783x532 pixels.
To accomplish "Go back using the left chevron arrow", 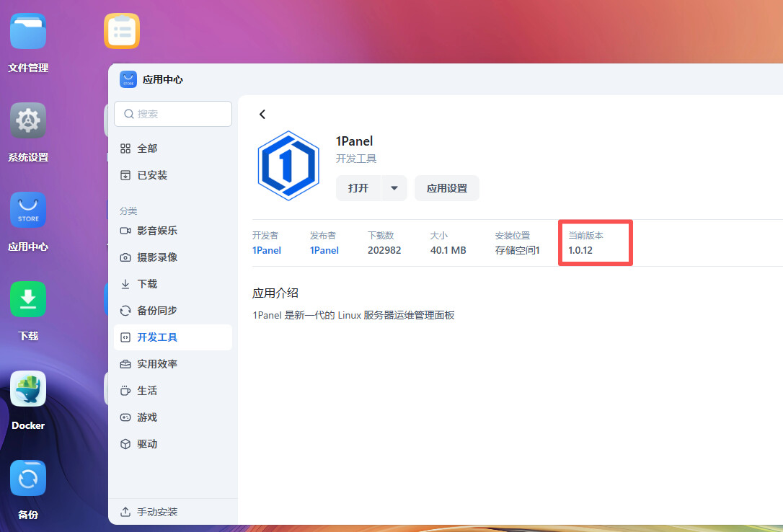I will pyautogui.click(x=262, y=114).
